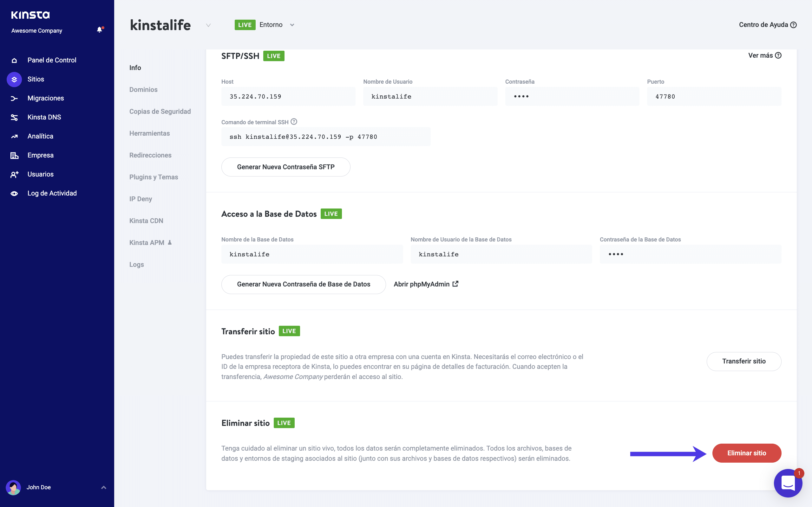The height and width of the screenshot is (507, 812).
Task: Open the Herramientas section
Action: (x=149, y=133)
